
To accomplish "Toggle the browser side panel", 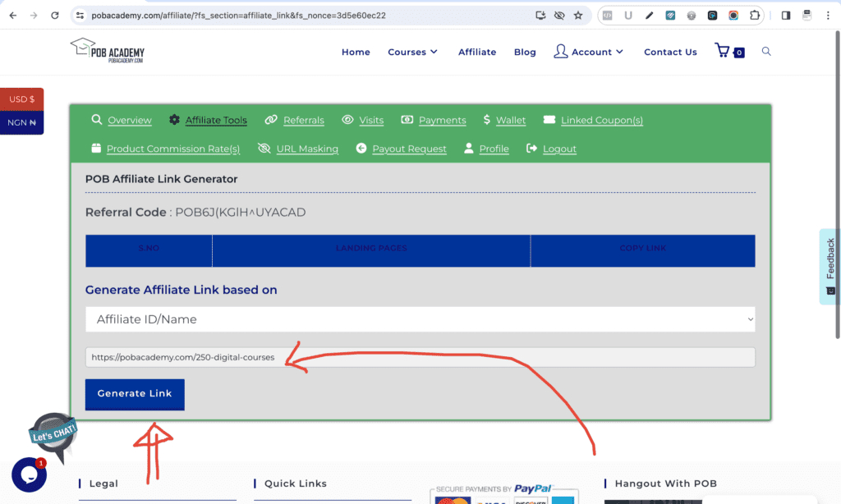I will pos(786,16).
